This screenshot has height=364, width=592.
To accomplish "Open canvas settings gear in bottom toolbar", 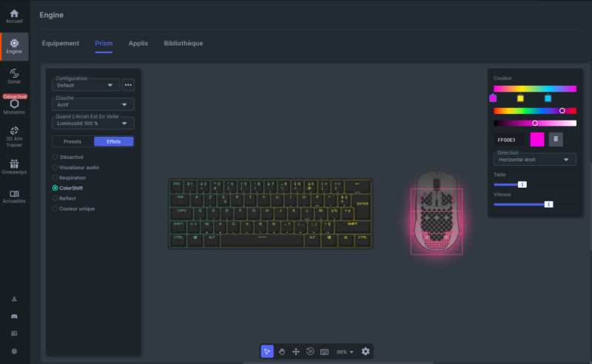I will point(366,351).
